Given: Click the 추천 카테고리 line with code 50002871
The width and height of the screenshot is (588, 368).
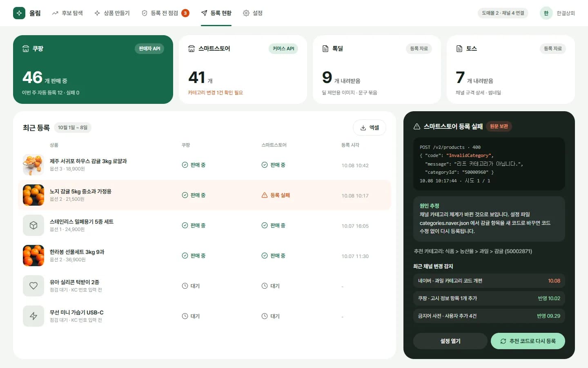Looking at the screenshot, I should 473,251.
